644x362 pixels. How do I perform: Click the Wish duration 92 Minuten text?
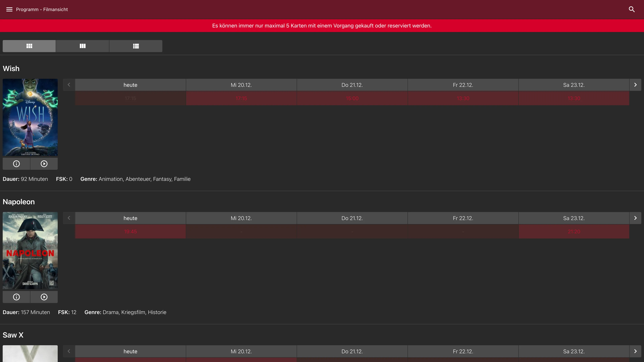tap(34, 179)
